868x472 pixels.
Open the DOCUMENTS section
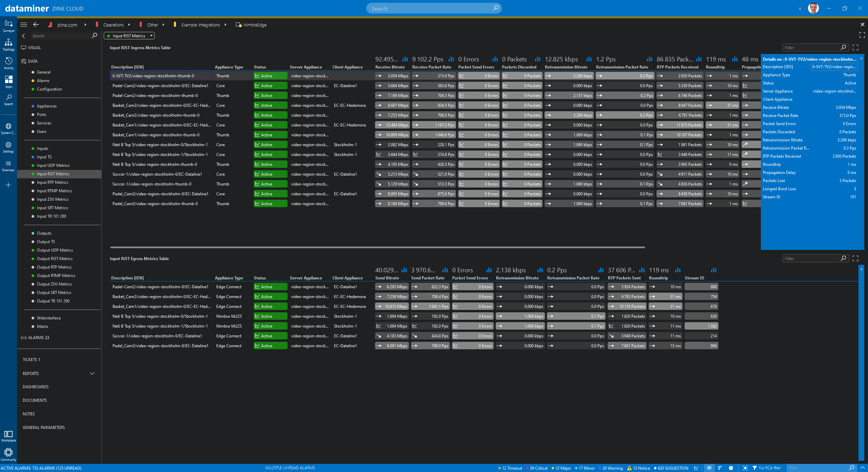coord(35,400)
